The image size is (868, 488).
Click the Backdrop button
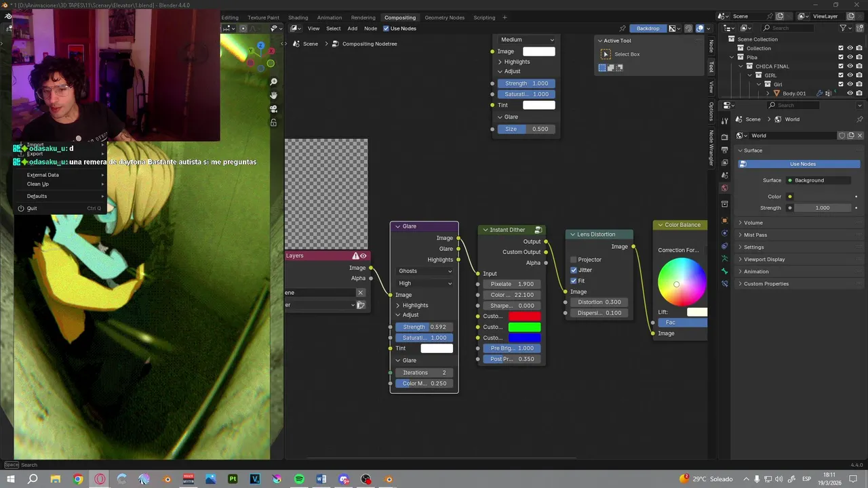click(x=648, y=28)
